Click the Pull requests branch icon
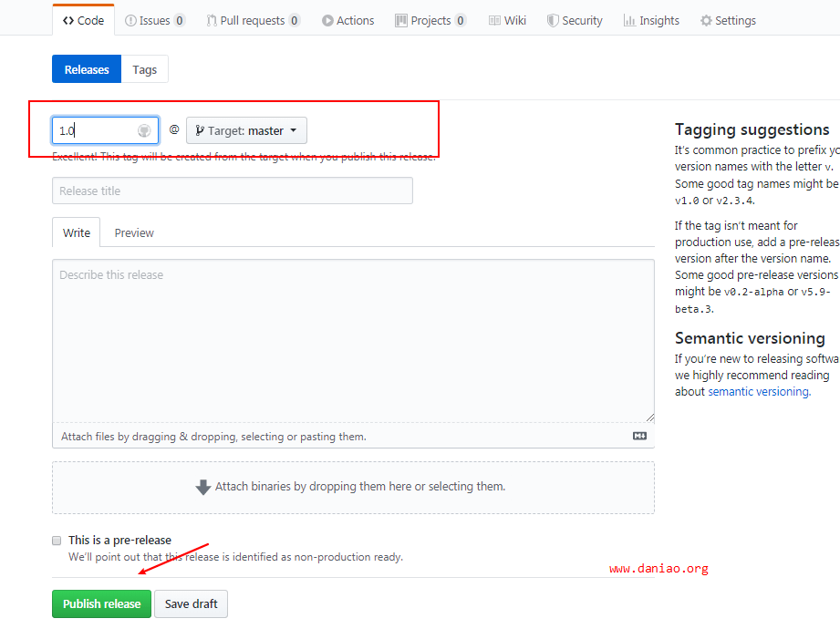The height and width of the screenshot is (629, 840). pos(212,20)
